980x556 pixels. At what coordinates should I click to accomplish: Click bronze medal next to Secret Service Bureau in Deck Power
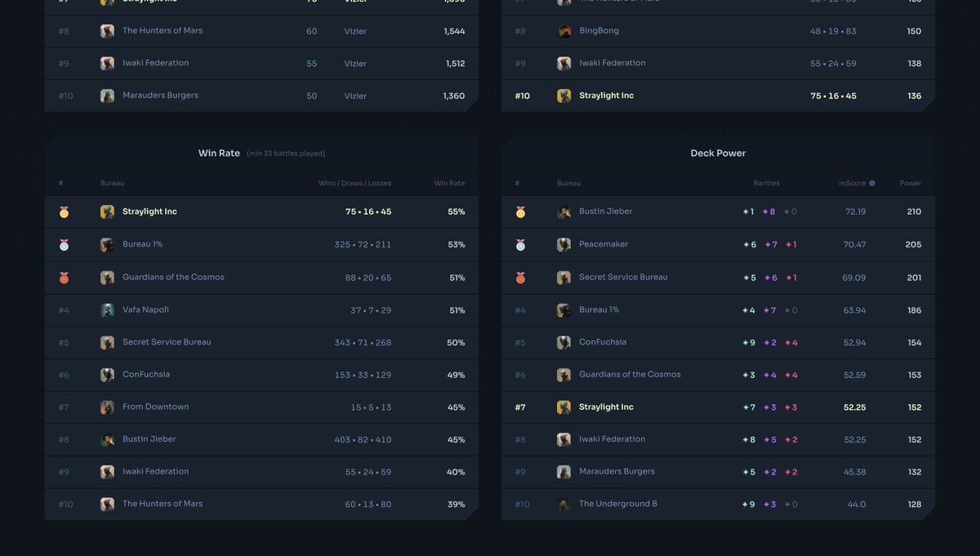520,278
